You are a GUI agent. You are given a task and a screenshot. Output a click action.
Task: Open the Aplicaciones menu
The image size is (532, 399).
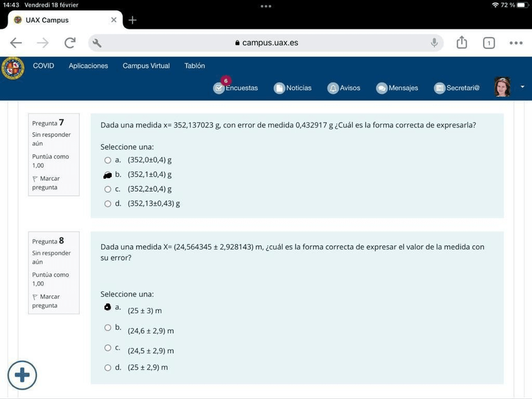click(x=88, y=66)
